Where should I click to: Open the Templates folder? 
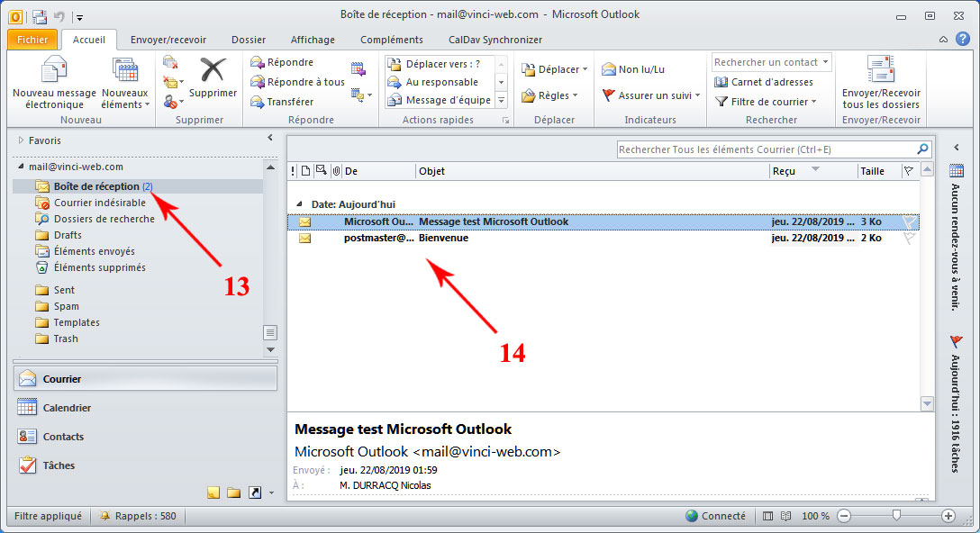pos(77,322)
